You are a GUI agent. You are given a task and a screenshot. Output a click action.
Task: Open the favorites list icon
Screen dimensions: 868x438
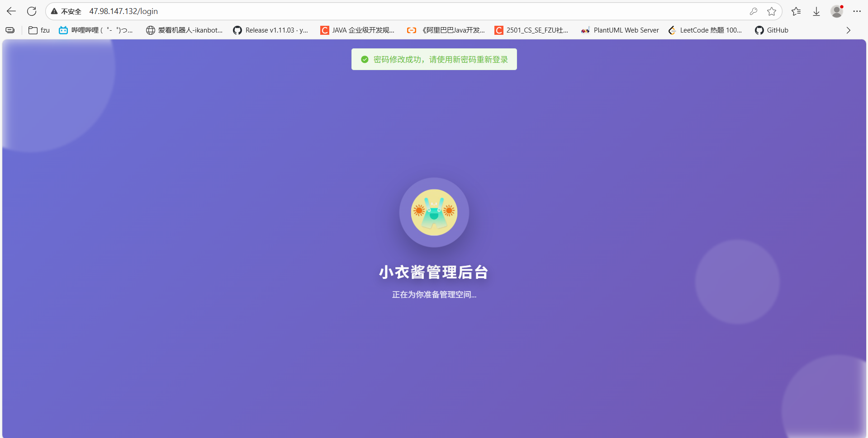pos(796,11)
